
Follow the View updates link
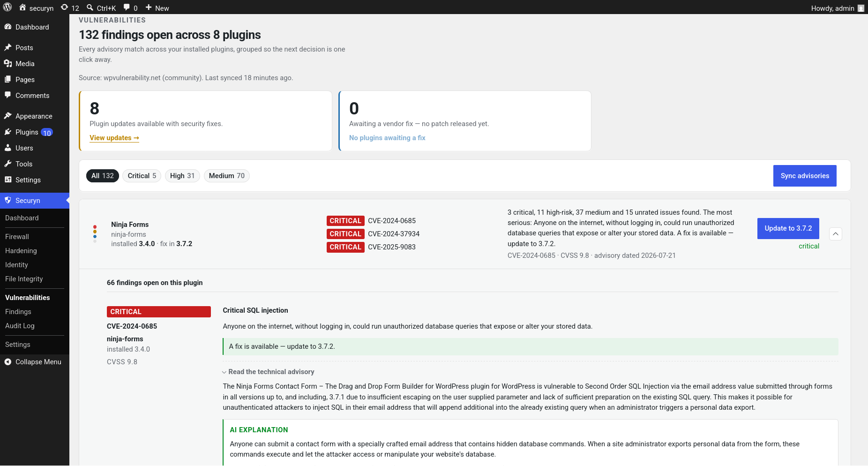click(x=114, y=138)
